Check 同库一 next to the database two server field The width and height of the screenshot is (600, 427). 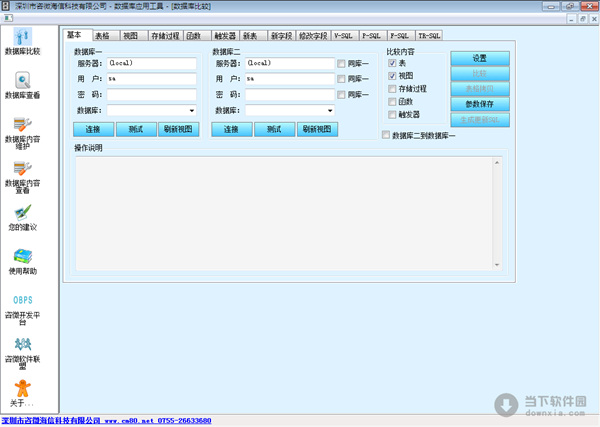341,64
